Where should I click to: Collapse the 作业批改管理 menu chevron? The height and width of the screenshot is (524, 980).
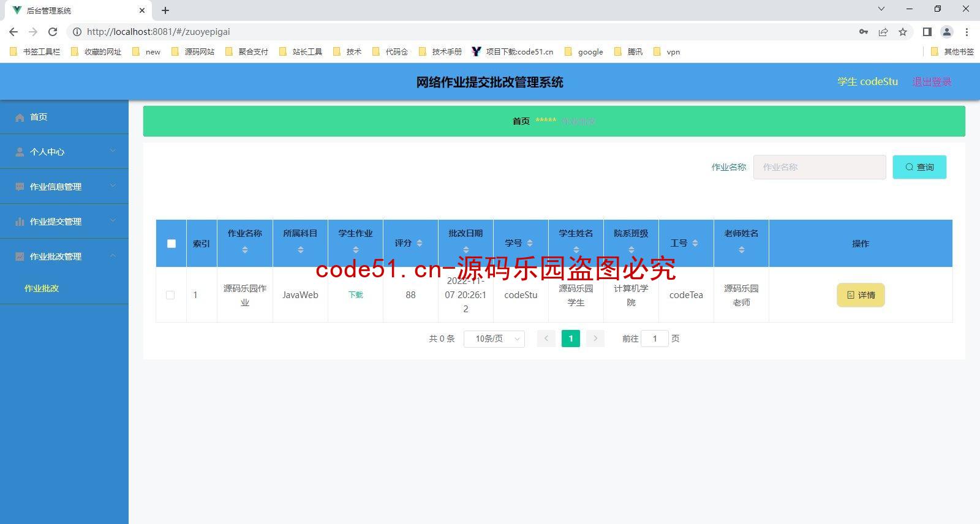pos(113,255)
